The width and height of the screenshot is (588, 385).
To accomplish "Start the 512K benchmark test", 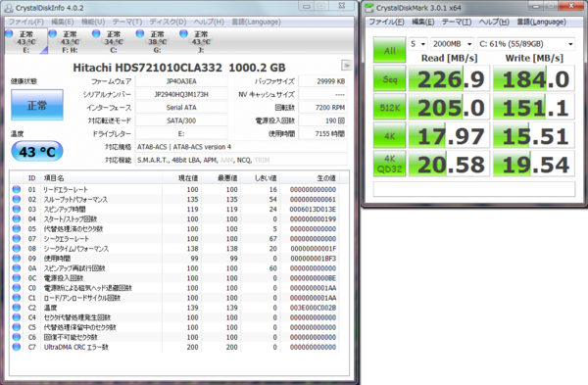I will tap(389, 107).
